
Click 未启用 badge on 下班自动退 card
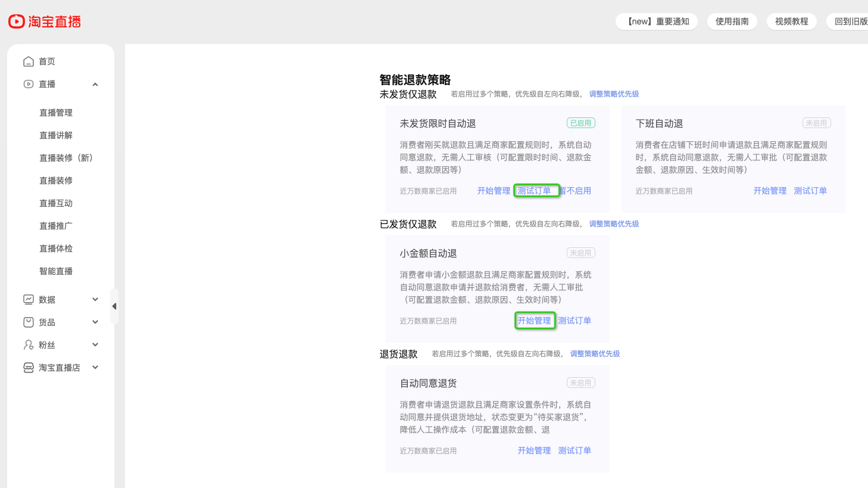[x=817, y=123]
